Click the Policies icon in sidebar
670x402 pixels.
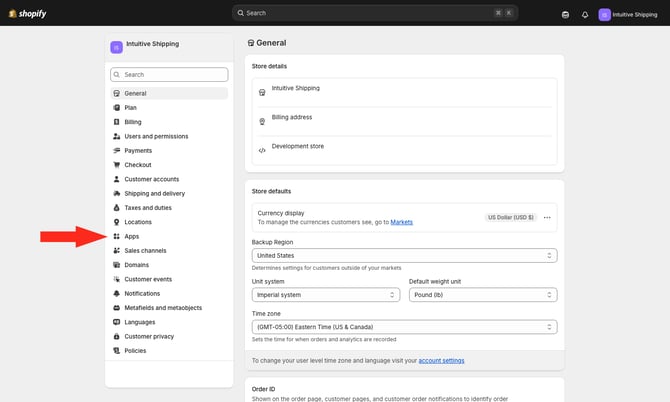[116, 351]
